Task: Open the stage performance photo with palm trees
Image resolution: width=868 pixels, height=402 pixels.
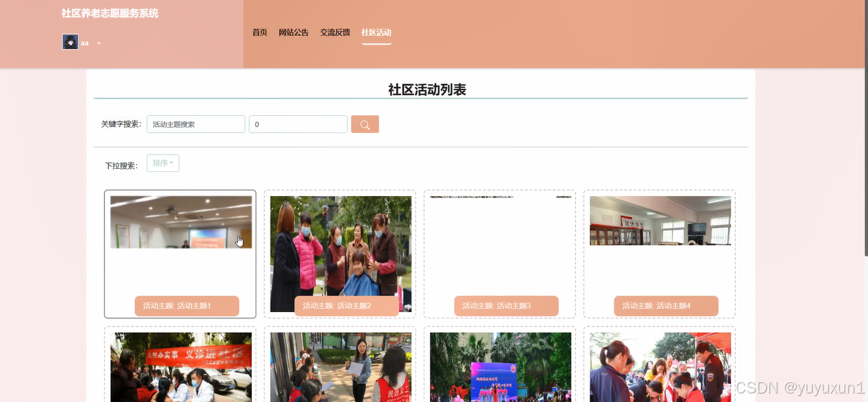Action: [x=500, y=367]
